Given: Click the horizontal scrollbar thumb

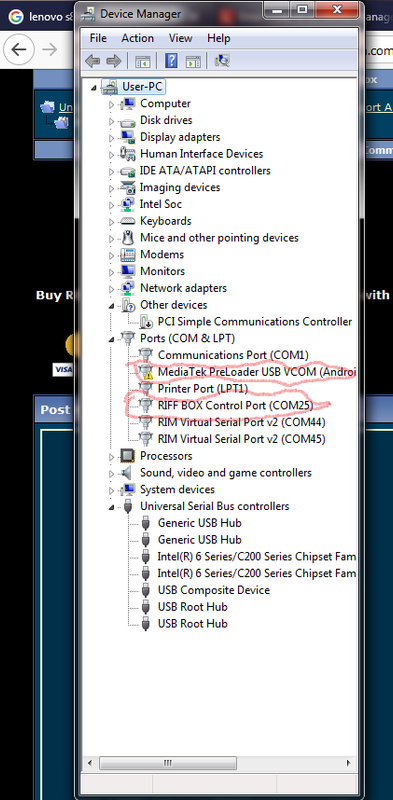Looking at the screenshot, I should (x=168, y=763).
